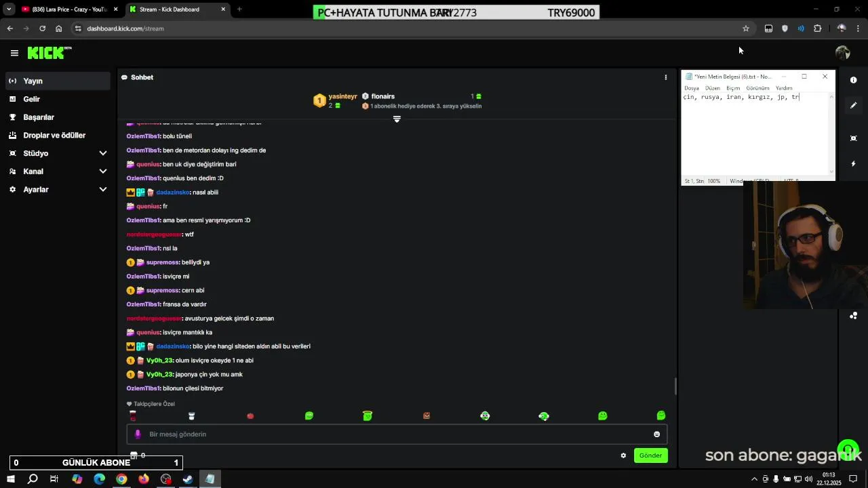Click username yasinteyr in leaderboard
Screen dimensions: 868x488
[x=342, y=96]
